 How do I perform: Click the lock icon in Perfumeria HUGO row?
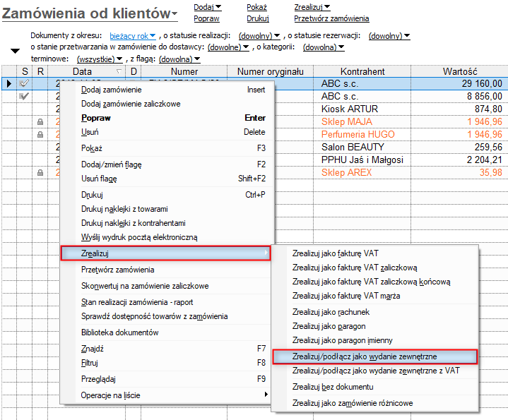40,134
